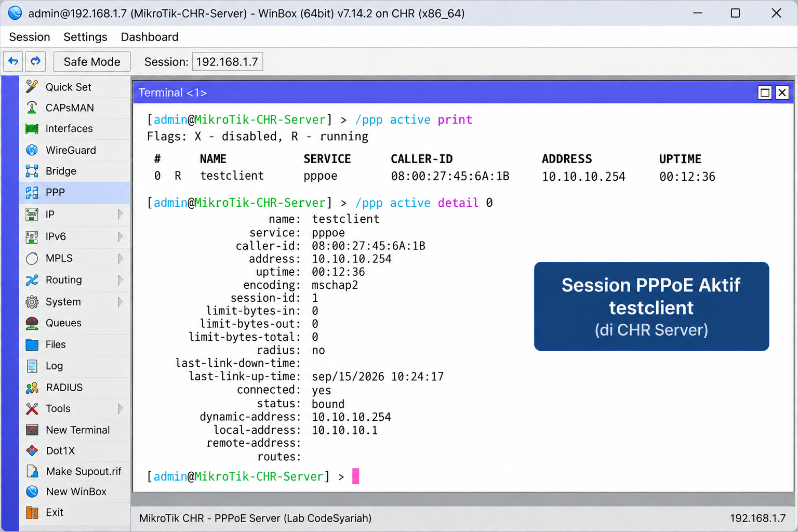Click the Routing arrows icon
The height and width of the screenshot is (532, 798).
click(x=32, y=280)
